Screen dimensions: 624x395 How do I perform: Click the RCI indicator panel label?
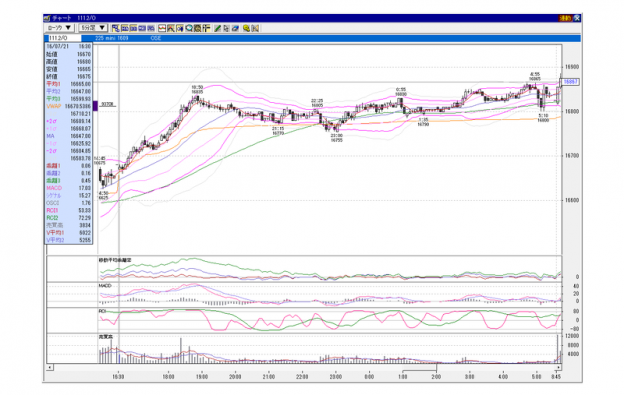click(x=102, y=311)
